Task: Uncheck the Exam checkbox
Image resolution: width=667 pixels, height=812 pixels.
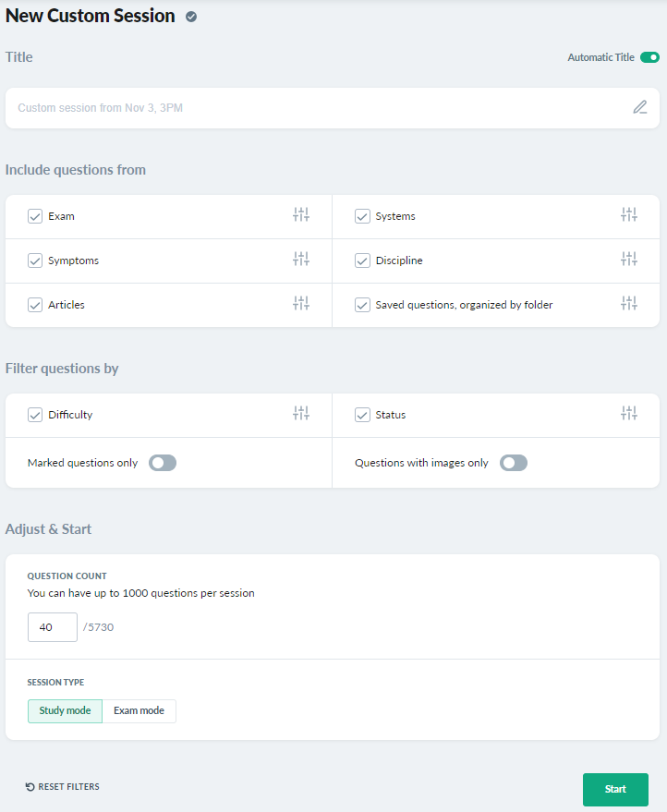Action: [x=35, y=216]
